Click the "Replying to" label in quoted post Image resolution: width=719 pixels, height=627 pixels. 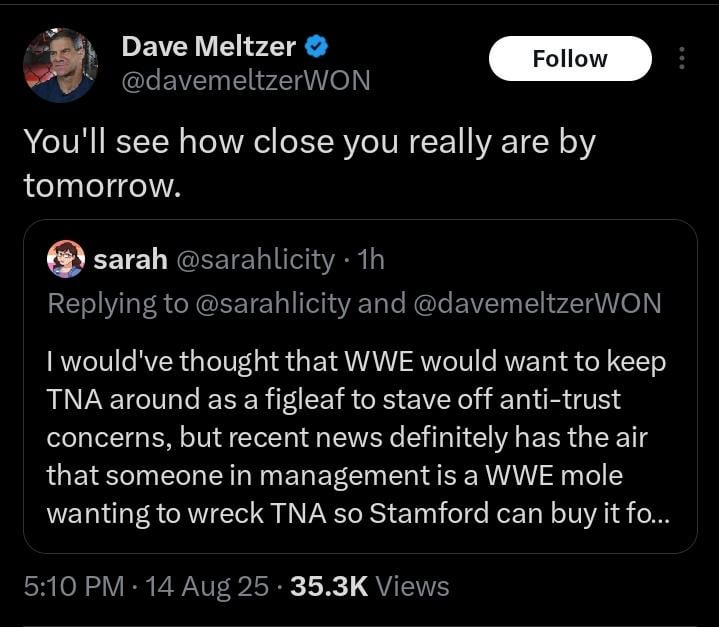click(x=118, y=303)
